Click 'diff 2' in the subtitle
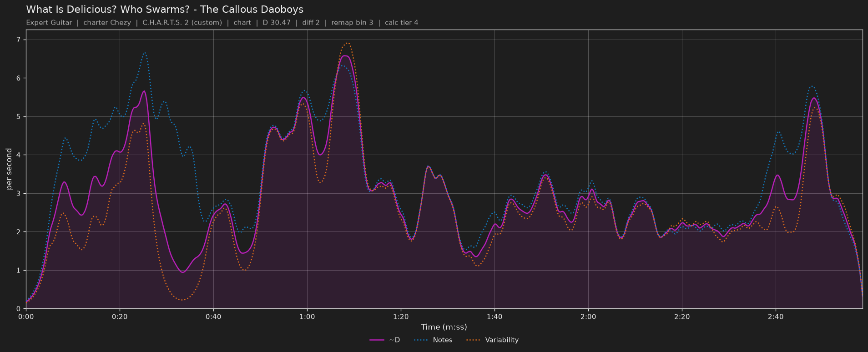Image resolution: width=868 pixels, height=352 pixels. 311,23
